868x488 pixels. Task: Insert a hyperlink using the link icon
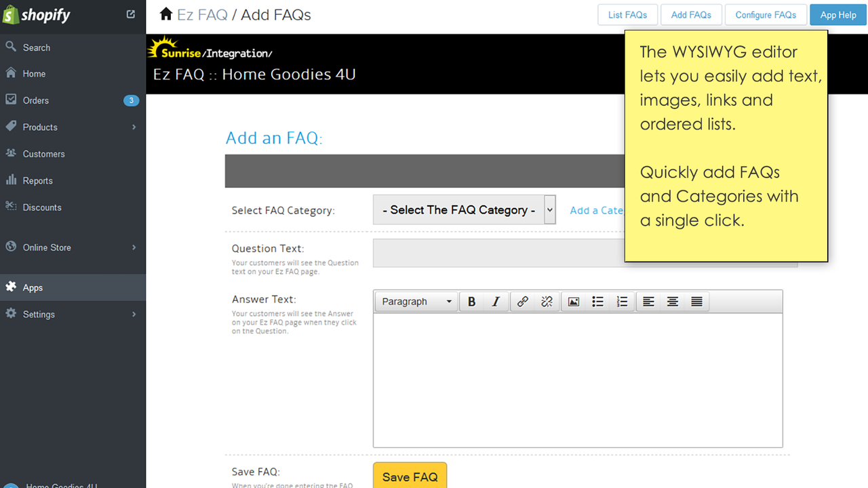[x=522, y=301]
